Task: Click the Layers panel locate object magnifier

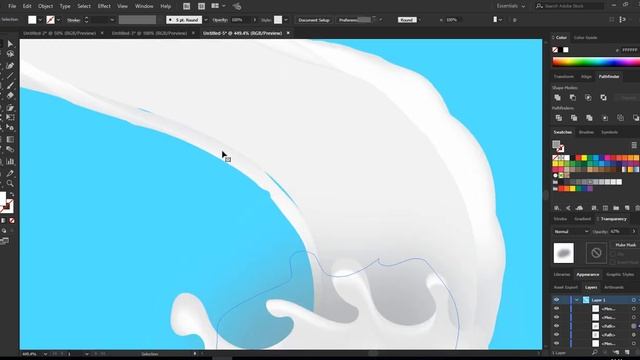Action: click(594, 352)
